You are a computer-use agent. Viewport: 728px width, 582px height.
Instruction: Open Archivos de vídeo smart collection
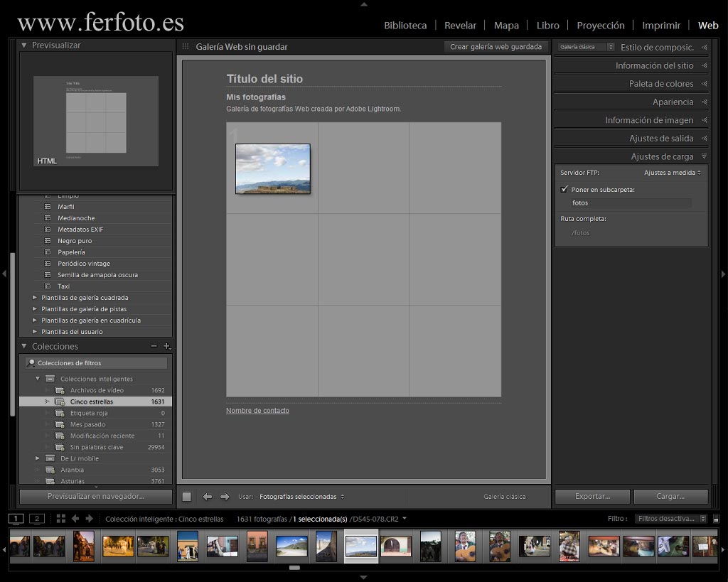pyautogui.click(x=96, y=390)
